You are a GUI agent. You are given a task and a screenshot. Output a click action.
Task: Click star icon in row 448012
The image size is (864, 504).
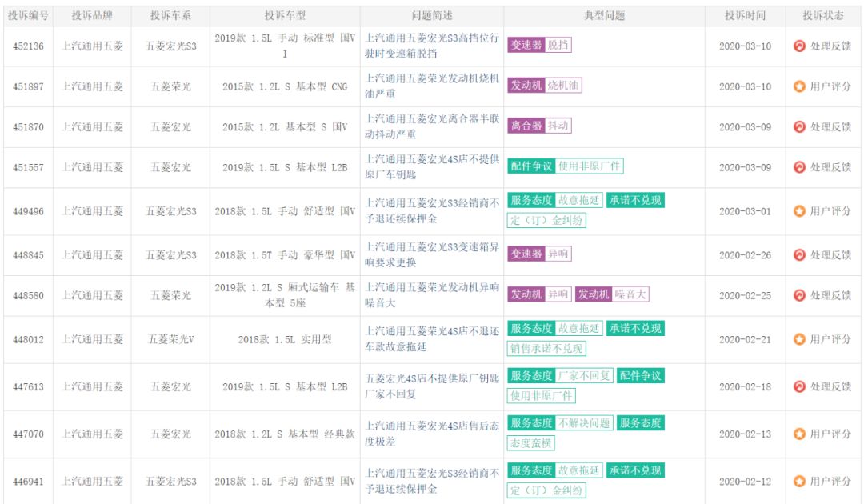coord(799,339)
